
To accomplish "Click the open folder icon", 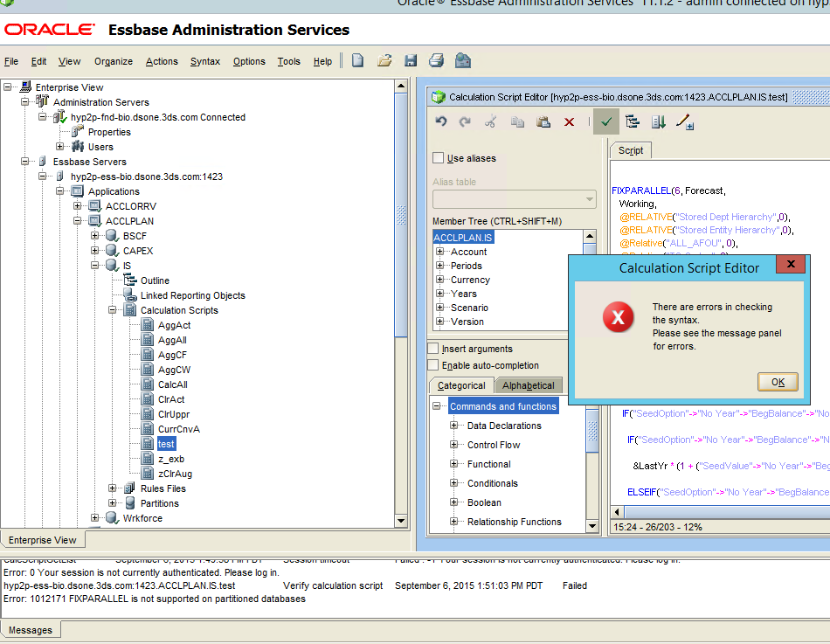I will [384, 60].
